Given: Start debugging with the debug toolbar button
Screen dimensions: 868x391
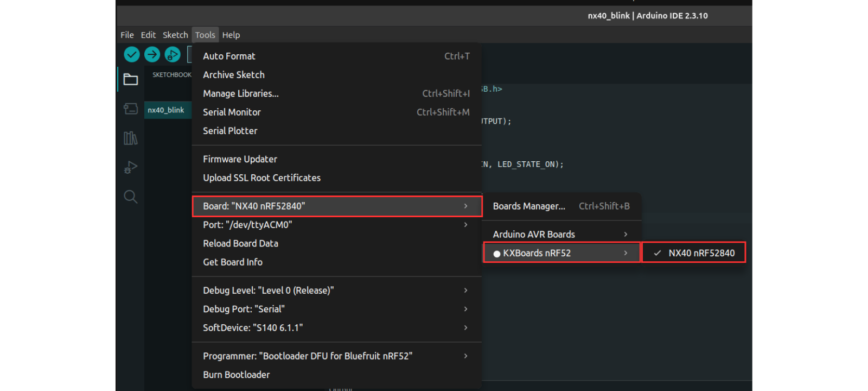Looking at the screenshot, I should point(173,54).
